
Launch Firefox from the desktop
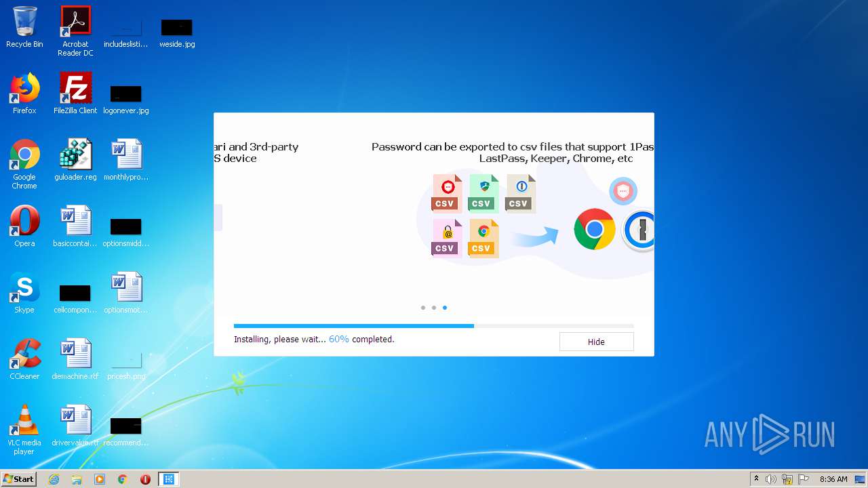pyautogui.click(x=24, y=94)
